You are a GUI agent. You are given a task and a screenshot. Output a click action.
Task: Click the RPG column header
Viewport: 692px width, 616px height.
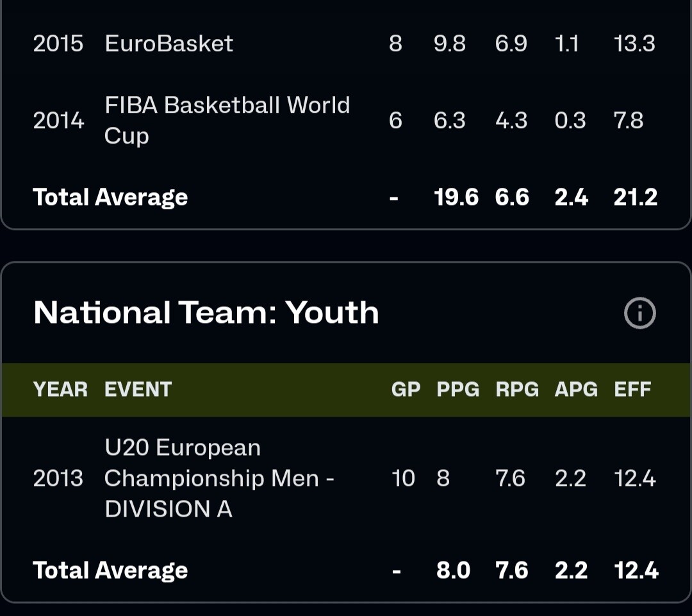pos(516,390)
